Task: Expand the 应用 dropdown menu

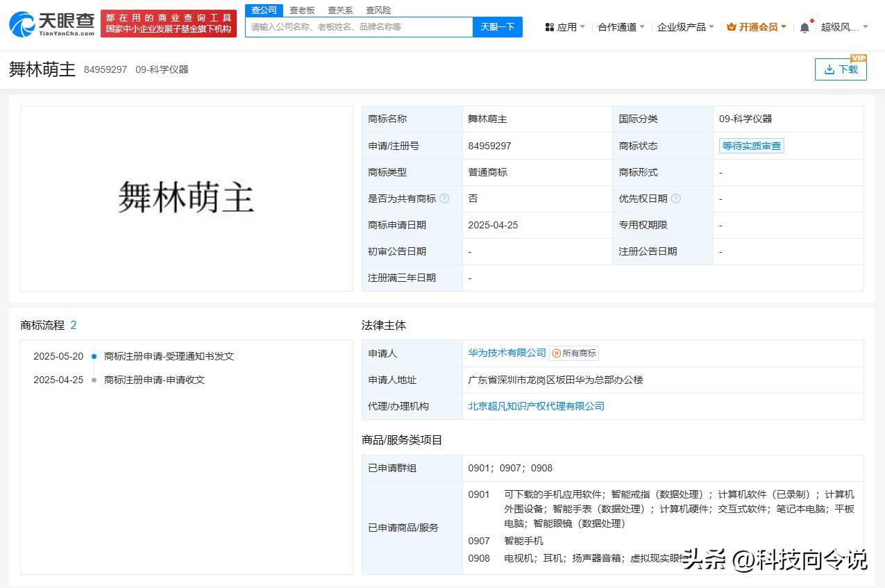Action: 582,27
